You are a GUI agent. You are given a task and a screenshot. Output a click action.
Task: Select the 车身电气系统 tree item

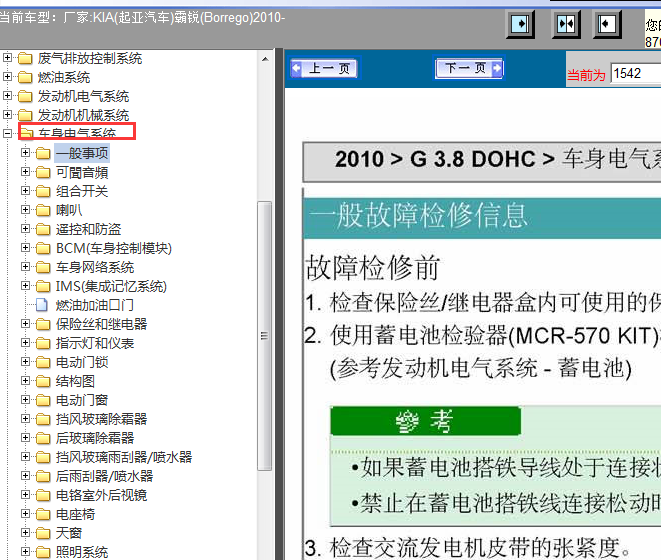point(77,133)
